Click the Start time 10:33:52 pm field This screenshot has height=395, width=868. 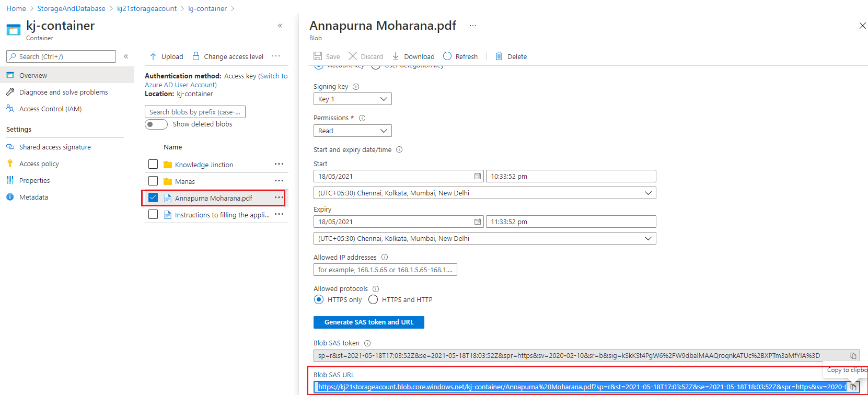[x=571, y=176]
